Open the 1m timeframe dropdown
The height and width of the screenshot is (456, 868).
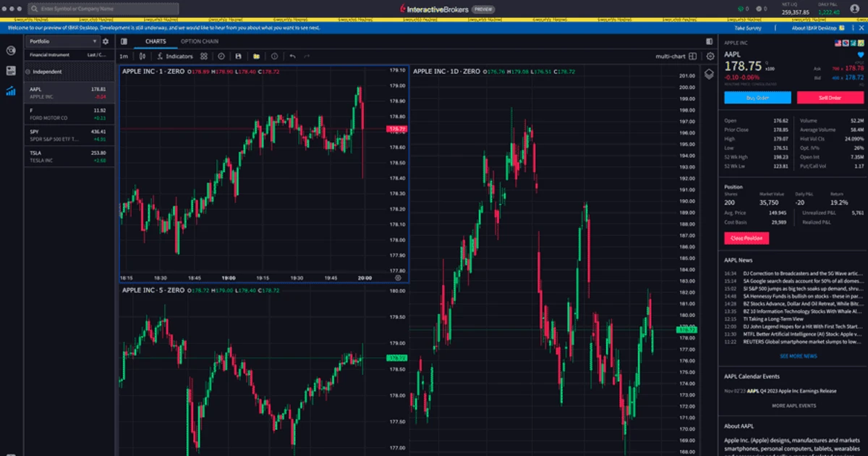(x=124, y=56)
